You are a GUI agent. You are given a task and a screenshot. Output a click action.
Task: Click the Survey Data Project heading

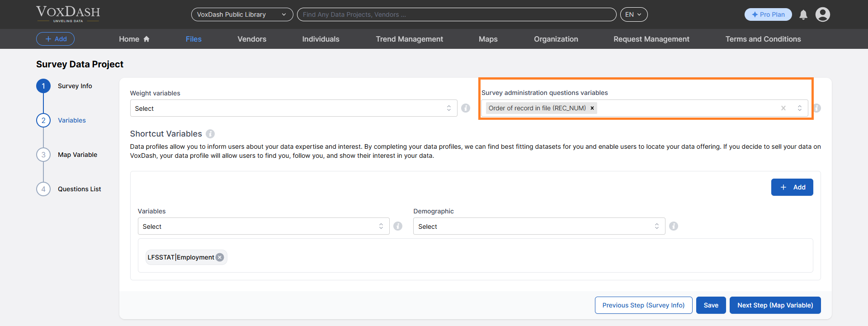point(80,64)
